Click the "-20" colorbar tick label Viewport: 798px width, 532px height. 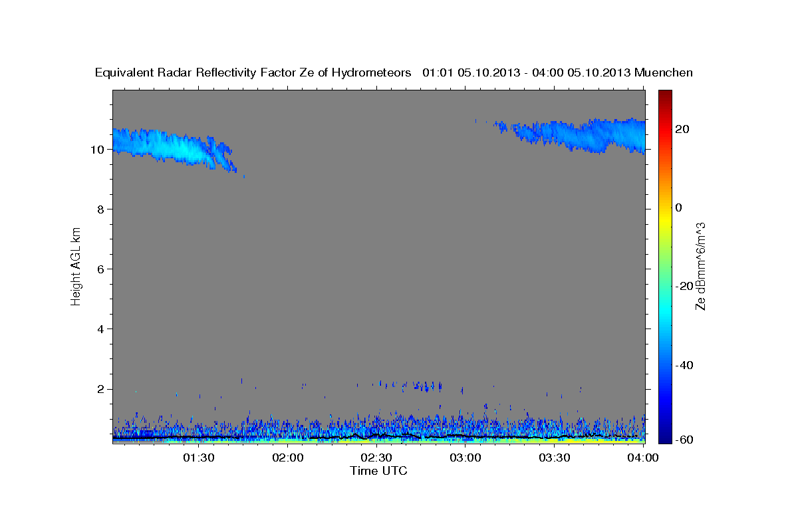coord(685,286)
